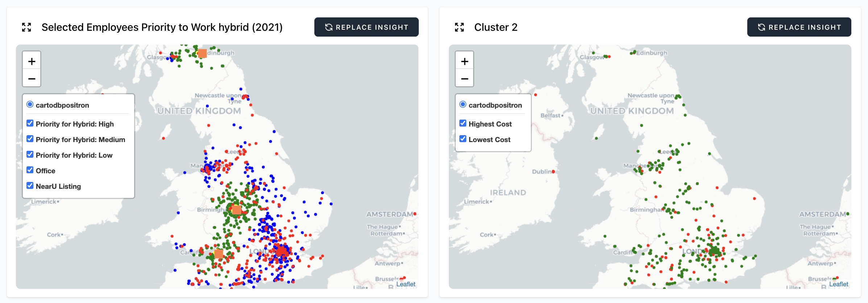The image size is (868, 303).
Task: Zoom in on the Cluster 2 map
Action: 464,61
